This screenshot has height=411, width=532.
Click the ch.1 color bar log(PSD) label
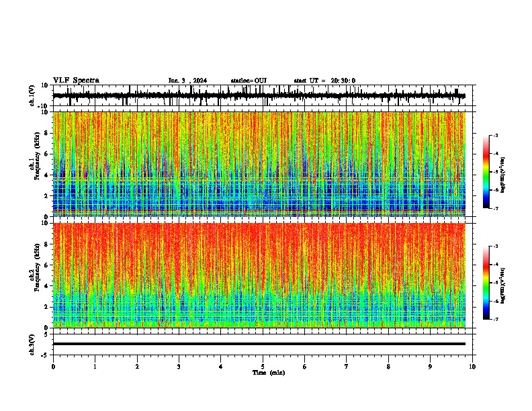pos(502,175)
